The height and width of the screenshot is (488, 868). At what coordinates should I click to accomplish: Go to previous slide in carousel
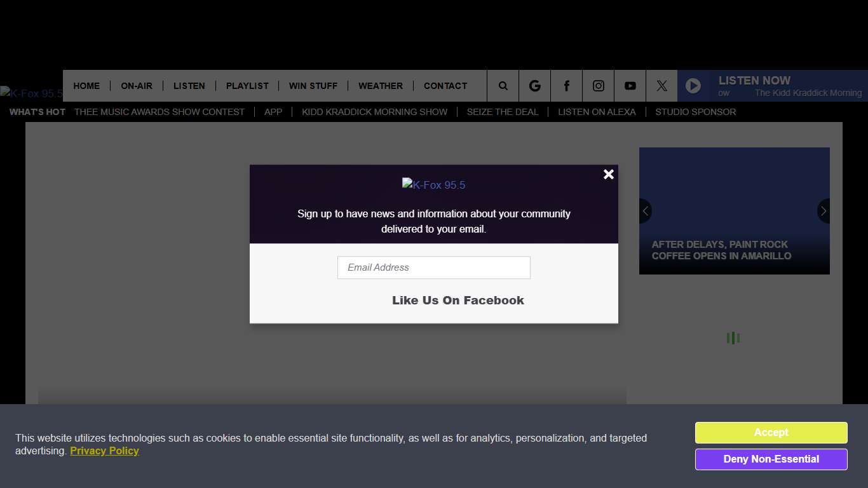(x=646, y=211)
